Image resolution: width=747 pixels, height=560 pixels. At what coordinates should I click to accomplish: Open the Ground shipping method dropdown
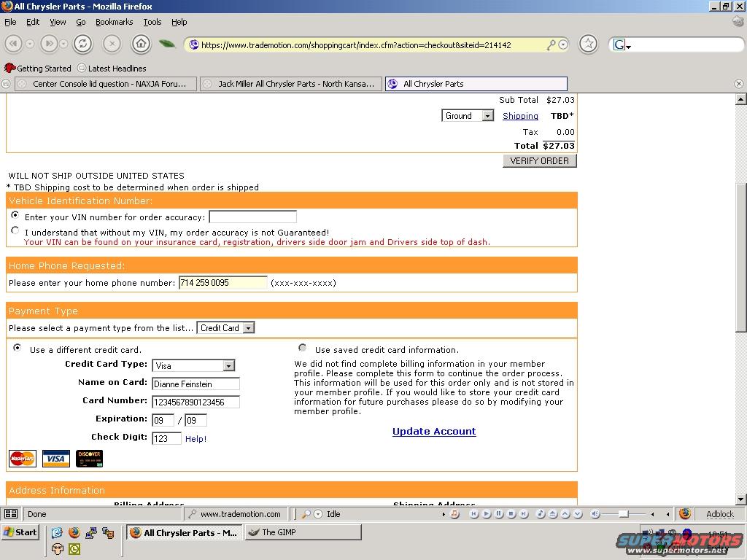(x=468, y=116)
